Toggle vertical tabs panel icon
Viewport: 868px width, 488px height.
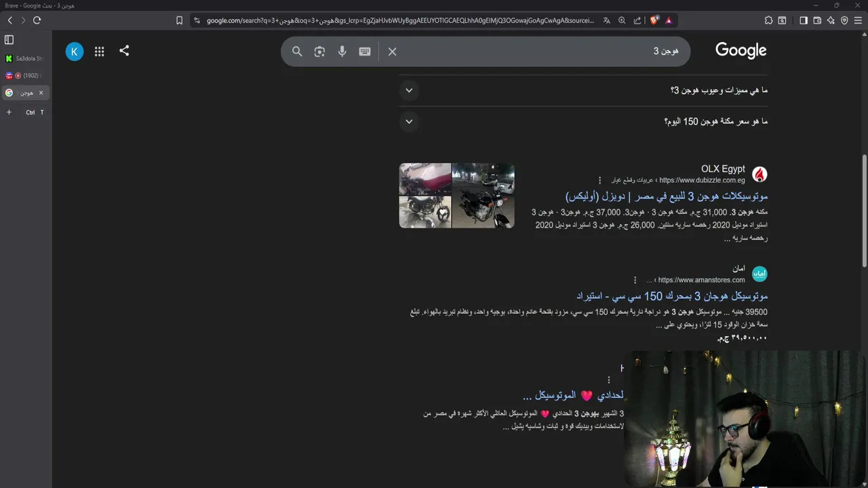[x=9, y=40]
